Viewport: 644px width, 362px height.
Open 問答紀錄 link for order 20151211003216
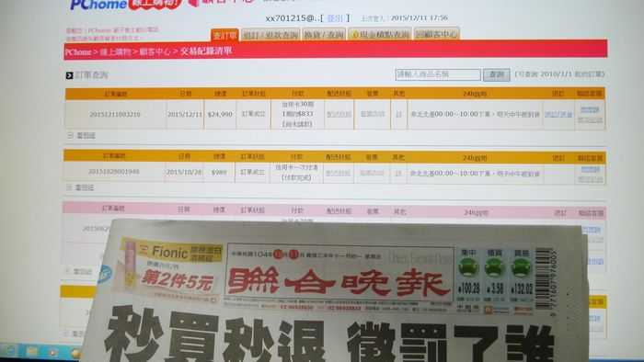coord(590,120)
